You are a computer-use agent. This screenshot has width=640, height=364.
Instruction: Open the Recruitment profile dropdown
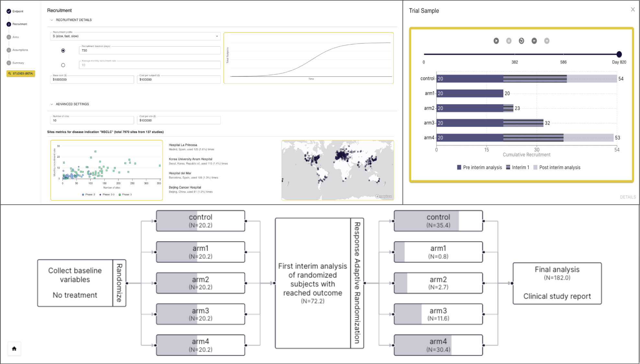pyautogui.click(x=135, y=36)
